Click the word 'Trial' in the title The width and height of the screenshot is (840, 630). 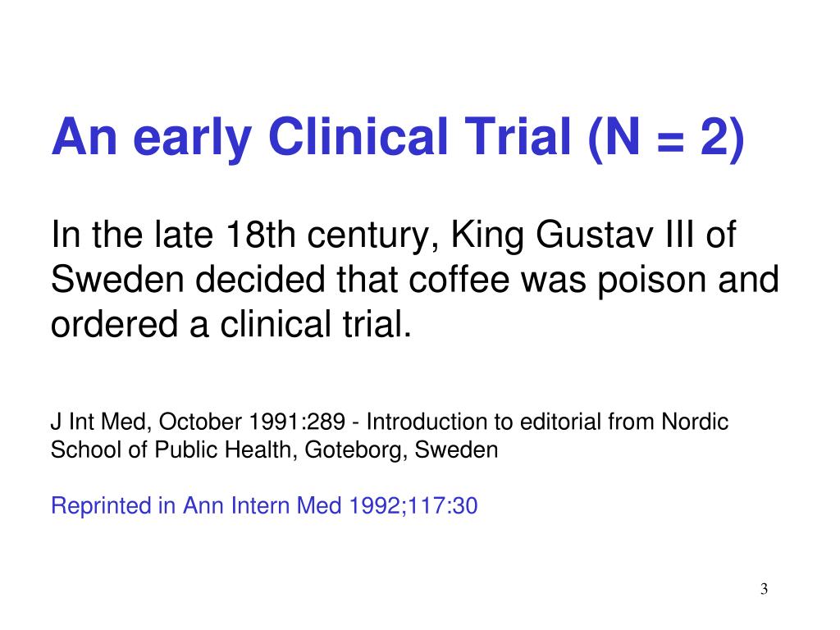click(x=518, y=137)
